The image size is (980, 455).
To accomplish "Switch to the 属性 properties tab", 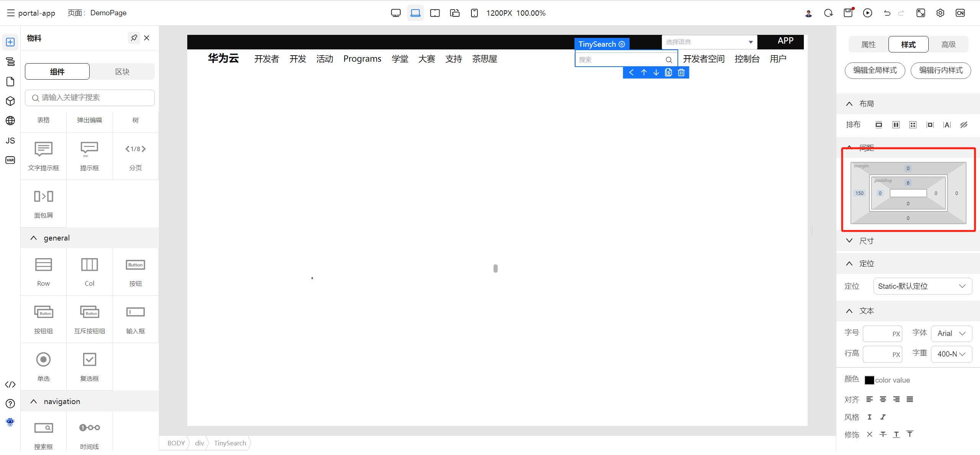I will pyautogui.click(x=868, y=44).
